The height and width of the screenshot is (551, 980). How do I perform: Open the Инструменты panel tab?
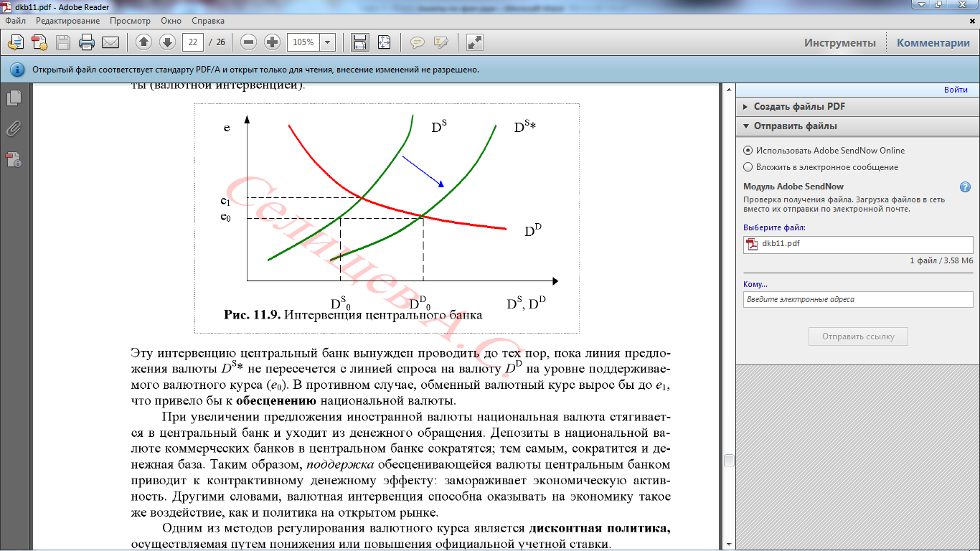point(840,42)
